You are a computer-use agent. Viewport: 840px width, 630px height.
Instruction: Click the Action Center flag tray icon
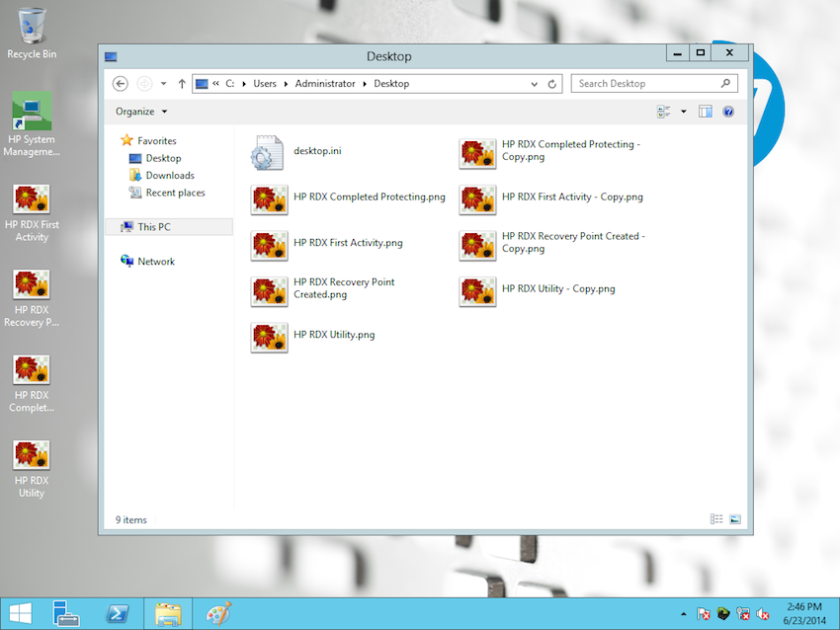click(704, 614)
